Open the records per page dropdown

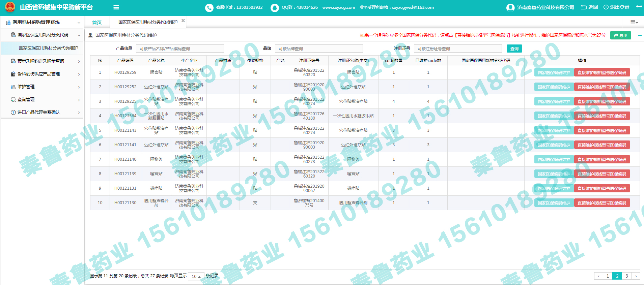[196, 276]
